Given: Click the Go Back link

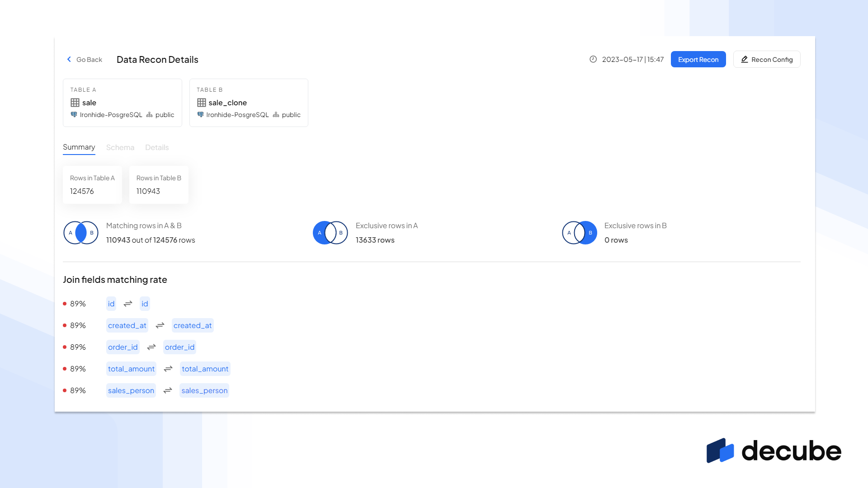Looking at the screenshot, I should click(85, 59).
